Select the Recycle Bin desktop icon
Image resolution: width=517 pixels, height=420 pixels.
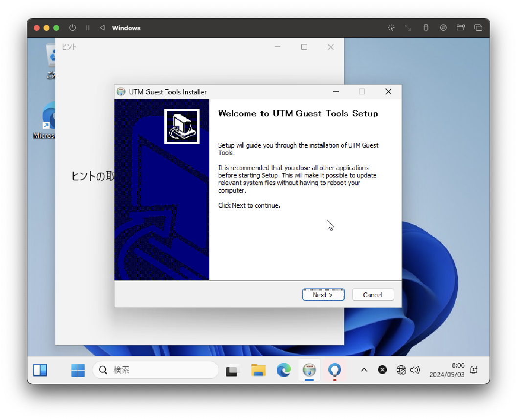click(x=50, y=61)
